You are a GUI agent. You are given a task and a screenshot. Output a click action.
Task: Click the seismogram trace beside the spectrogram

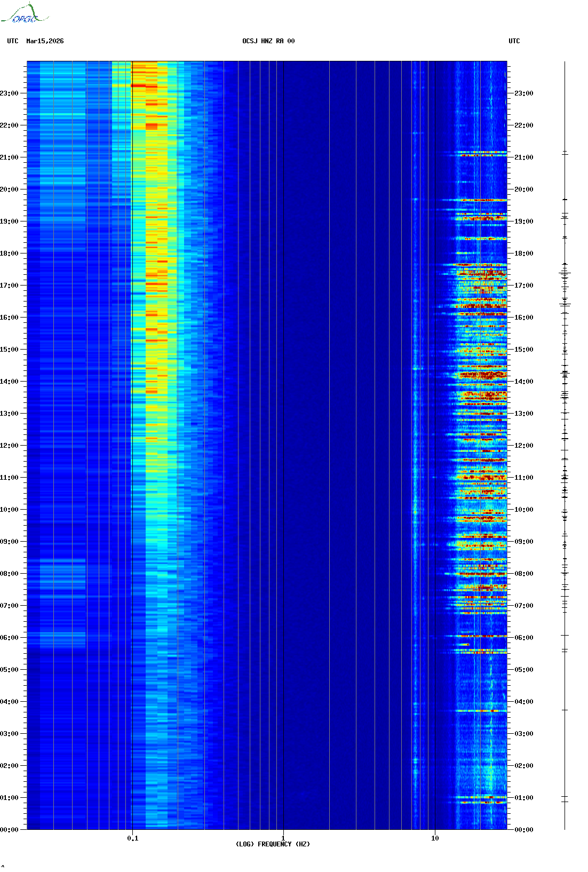point(565,427)
